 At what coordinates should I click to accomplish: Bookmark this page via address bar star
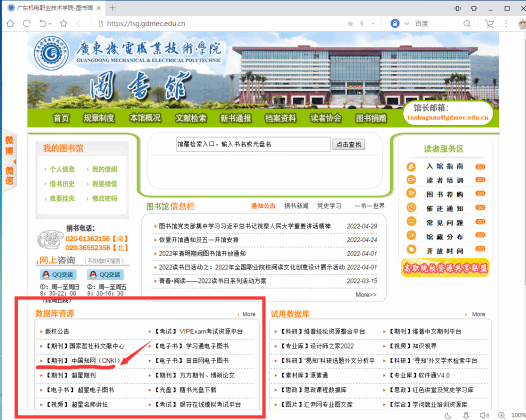350,24
